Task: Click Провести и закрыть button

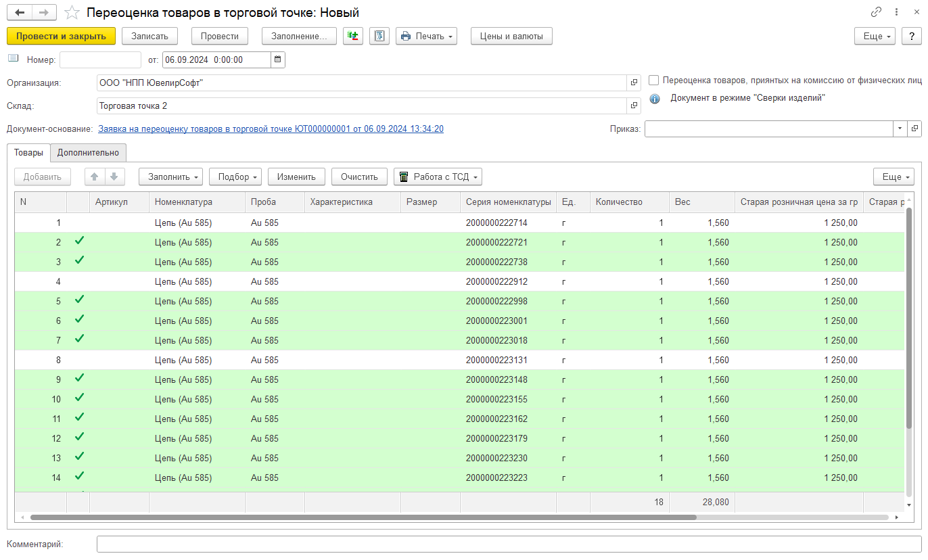Action: [x=61, y=36]
